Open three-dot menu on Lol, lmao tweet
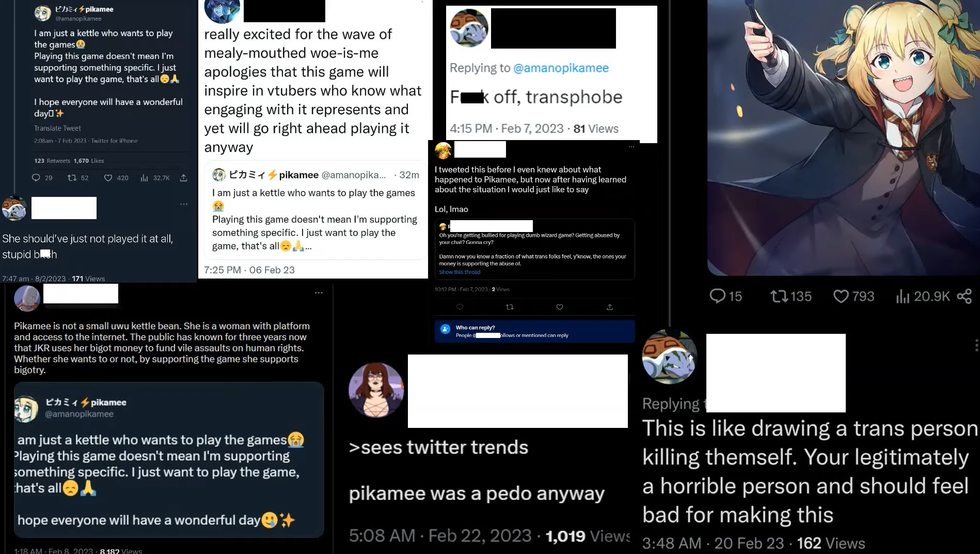 pyautogui.click(x=631, y=147)
